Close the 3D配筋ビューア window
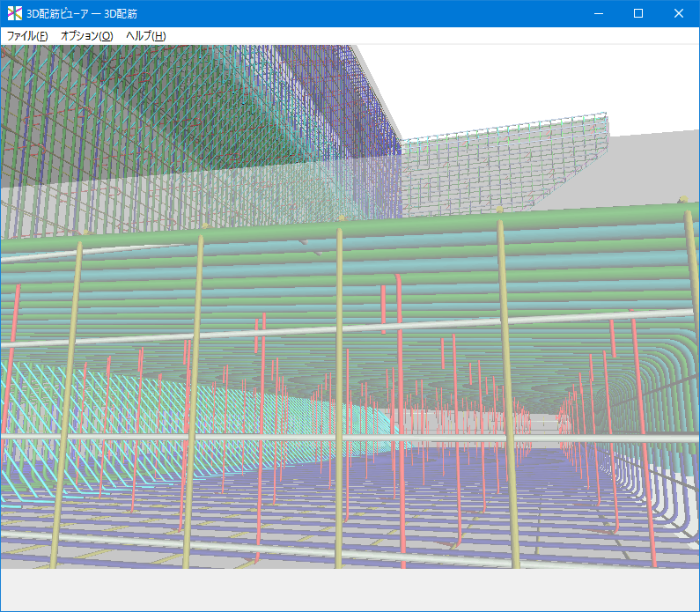Viewport: 700px width, 612px height. point(679,13)
